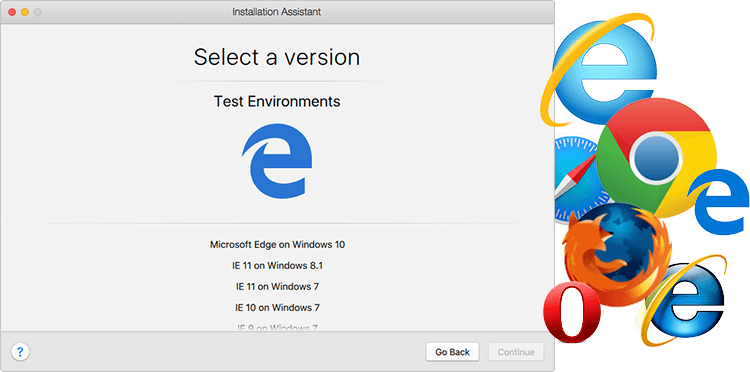Click the Select a version title
The height and width of the screenshot is (372, 750).
pyautogui.click(x=277, y=57)
